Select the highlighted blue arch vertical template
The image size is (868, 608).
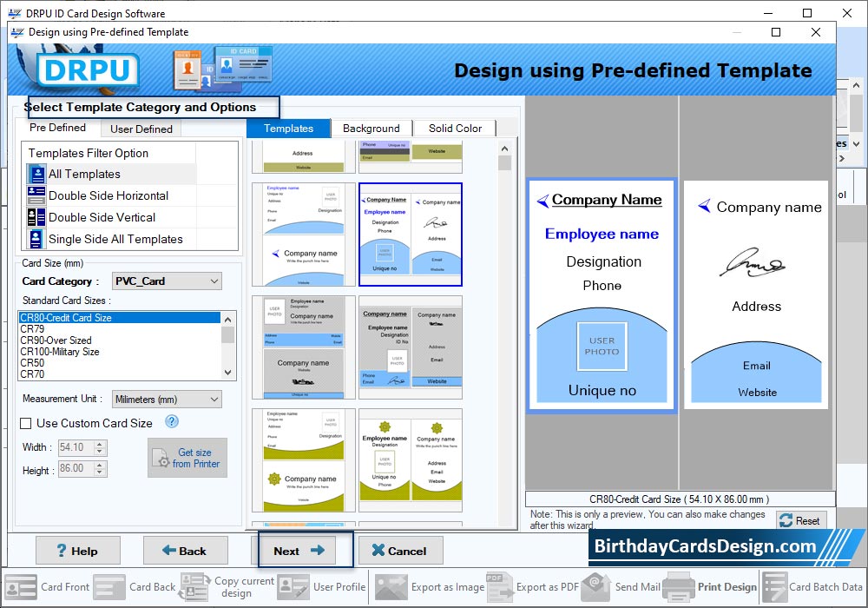pyautogui.click(x=411, y=235)
